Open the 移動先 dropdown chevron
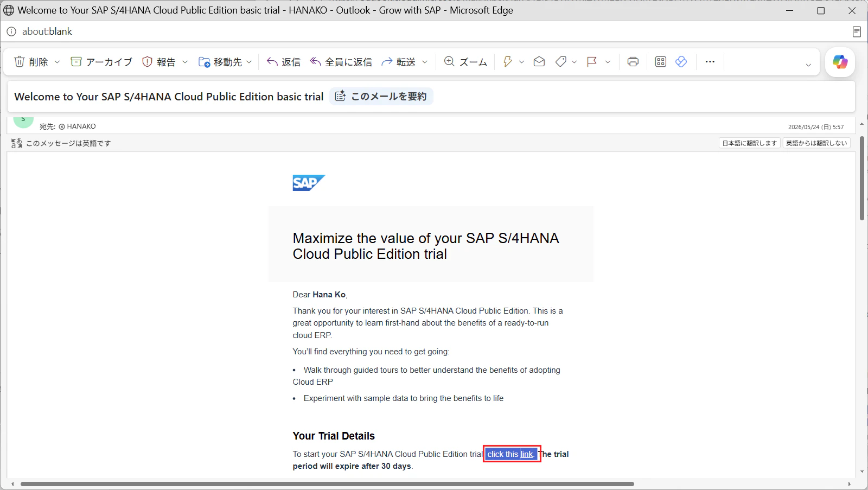The image size is (868, 490). pyautogui.click(x=249, y=62)
